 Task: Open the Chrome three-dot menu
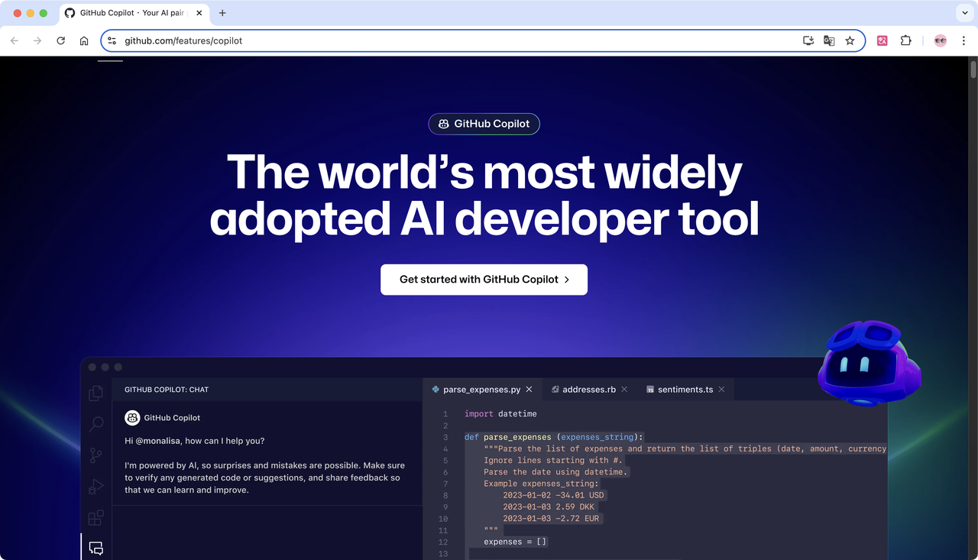coord(965,40)
